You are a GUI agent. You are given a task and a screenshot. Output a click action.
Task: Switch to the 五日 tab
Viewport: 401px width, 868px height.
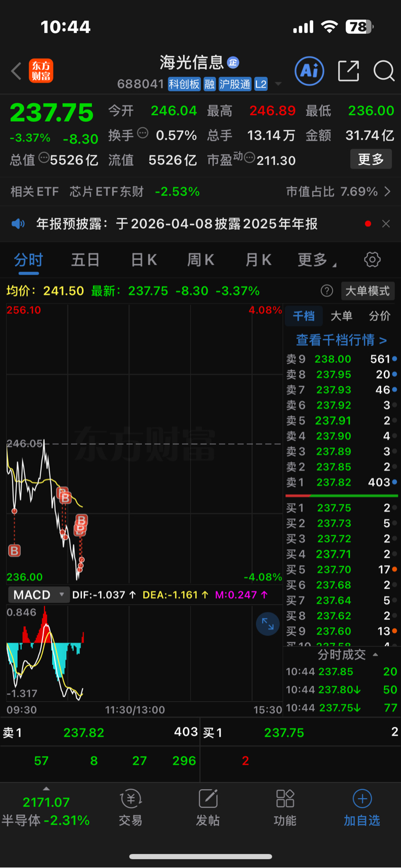point(86,259)
